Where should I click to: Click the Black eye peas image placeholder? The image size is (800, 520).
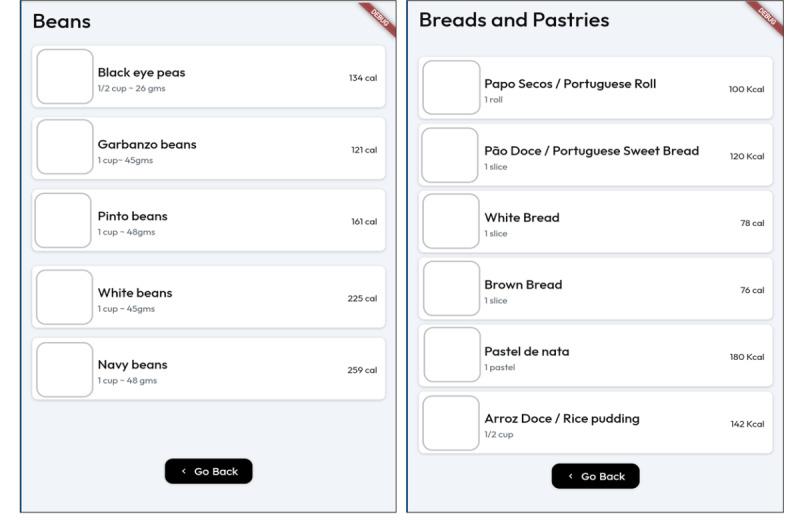tap(65, 77)
